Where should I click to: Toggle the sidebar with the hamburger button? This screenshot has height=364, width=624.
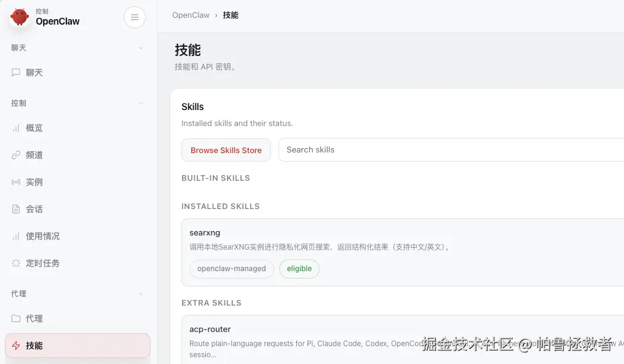[135, 17]
